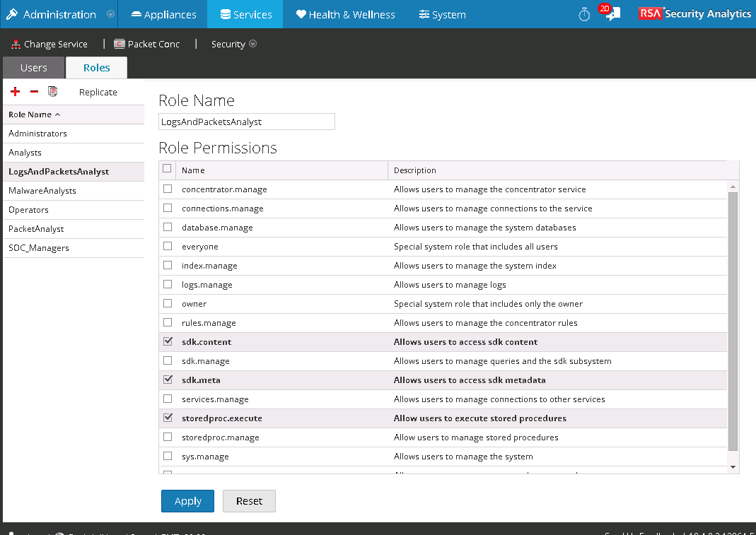The height and width of the screenshot is (535, 756).
Task: Click the Appliances icon in top menu
Action: [136, 14]
